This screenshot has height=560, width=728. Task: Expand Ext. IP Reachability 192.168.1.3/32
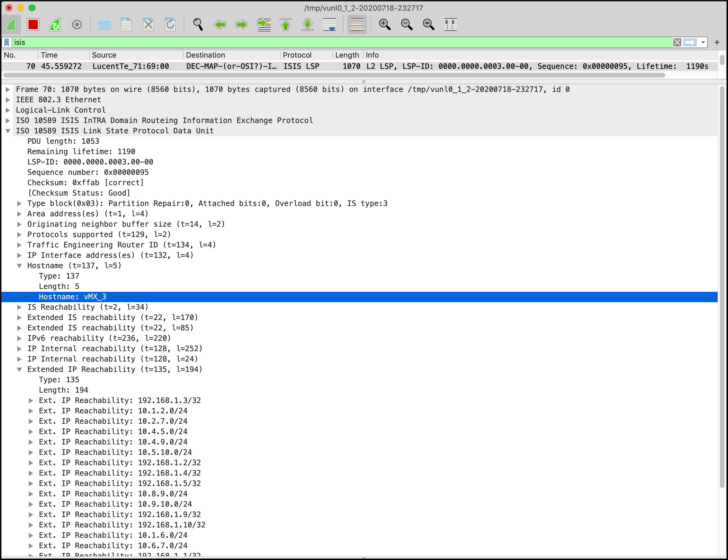[31, 400]
